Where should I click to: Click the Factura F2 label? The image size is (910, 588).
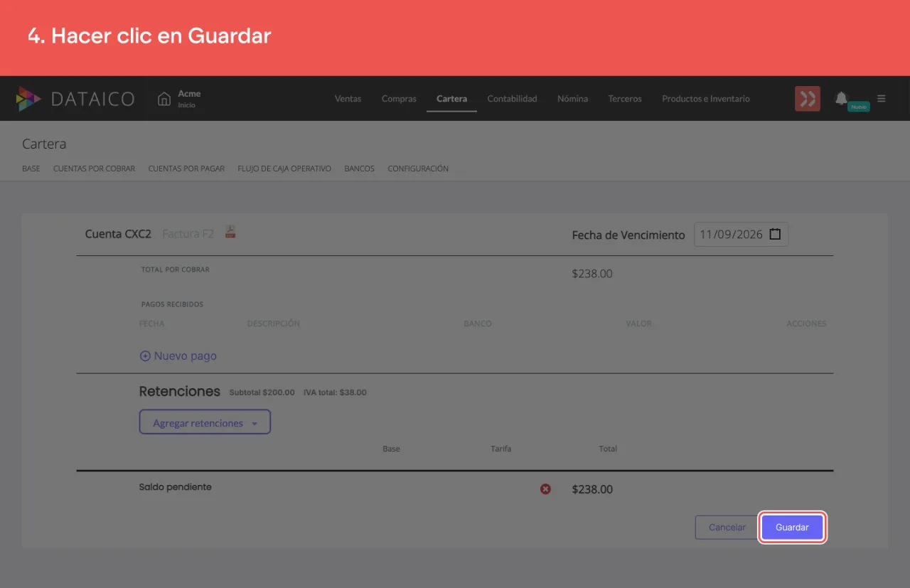coord(188,234)
